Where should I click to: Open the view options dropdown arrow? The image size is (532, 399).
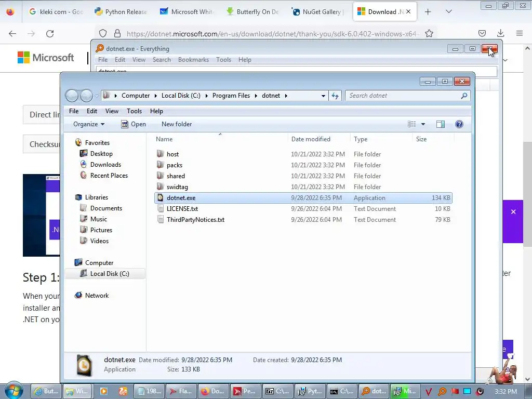(423, 124)
